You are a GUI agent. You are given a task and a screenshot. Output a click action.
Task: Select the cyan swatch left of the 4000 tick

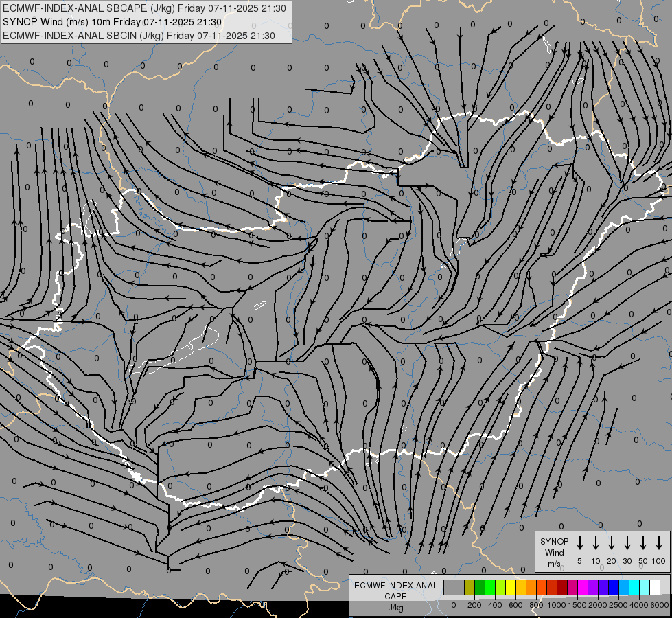(x=635, y=587)
